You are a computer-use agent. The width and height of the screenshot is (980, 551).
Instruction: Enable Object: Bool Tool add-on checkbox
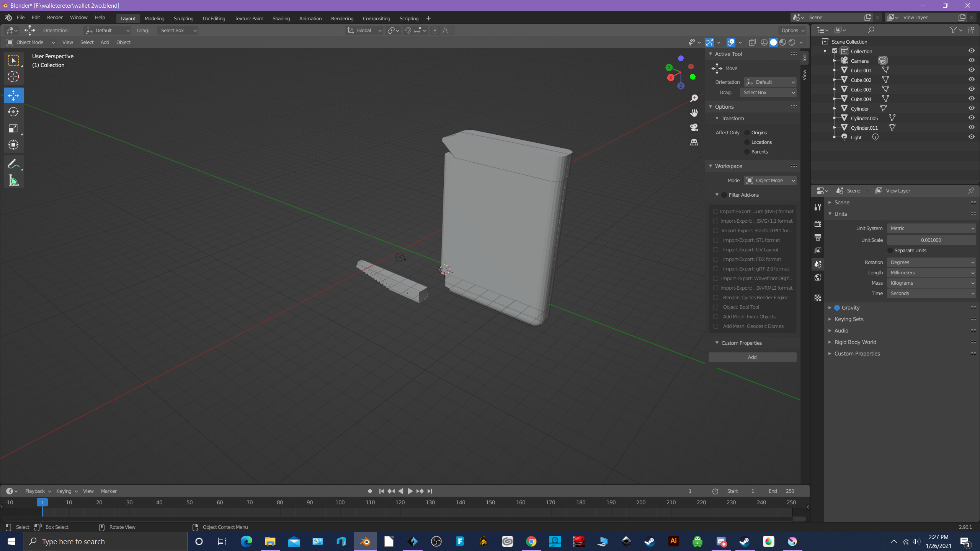tap(715, 307)
